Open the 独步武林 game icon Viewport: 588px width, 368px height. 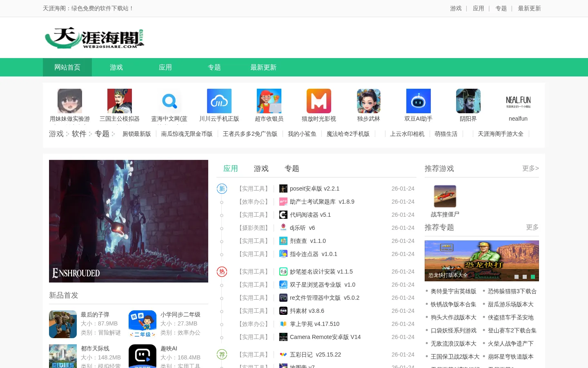tap(369, 101)
